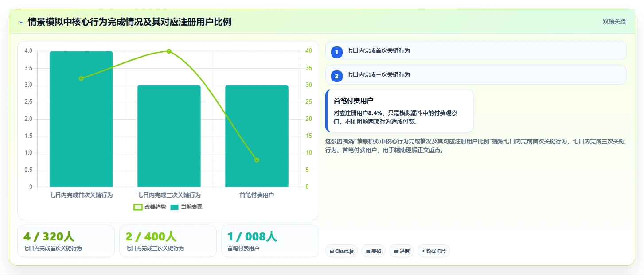Click the teal bar for 首笔付费用户
644x275 pixels.
click(x=257, y=136)
